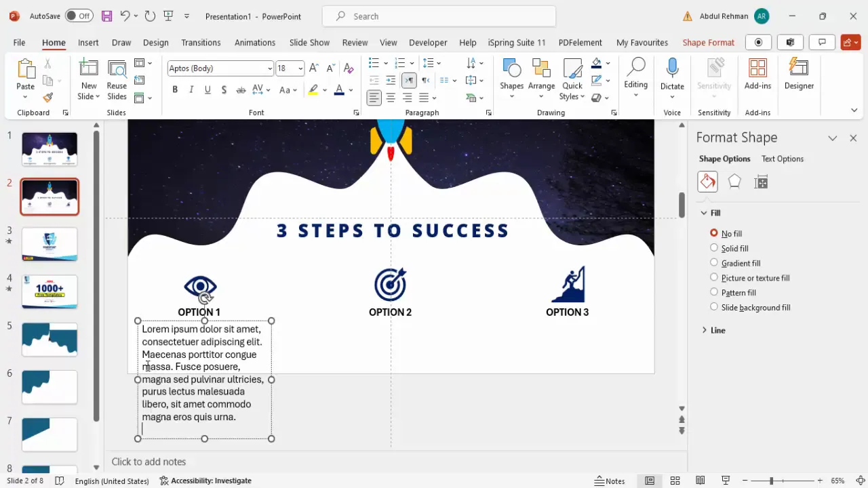This screenshot has width=868, height=488.
Task: Toggle Notes pane in status bar
Action: (610, 481)
